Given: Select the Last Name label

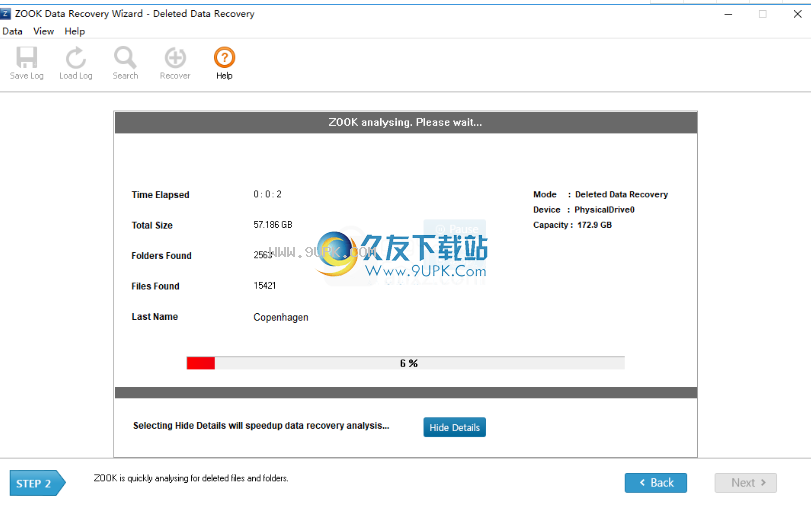Looking at the screenshot, I should (x=155, y=317).
